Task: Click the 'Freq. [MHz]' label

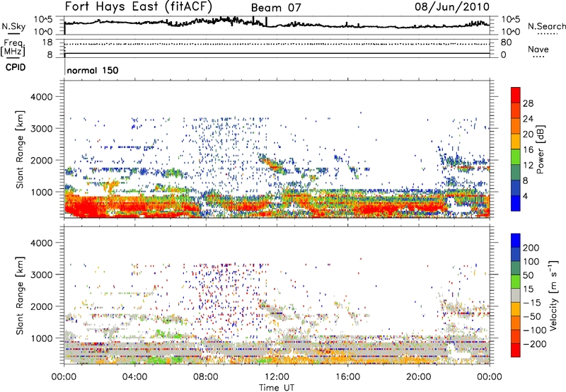Action: tap(13, 47)
